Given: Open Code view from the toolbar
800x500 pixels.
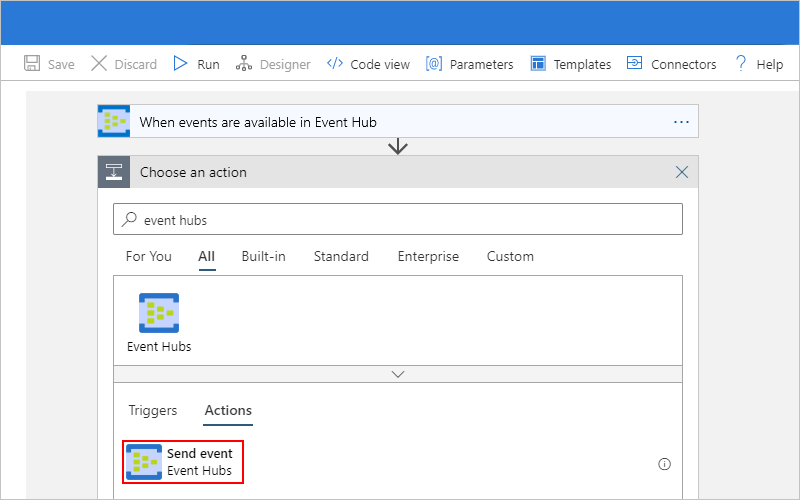Looking at the screenshot, I should click(x=369, y=64).
